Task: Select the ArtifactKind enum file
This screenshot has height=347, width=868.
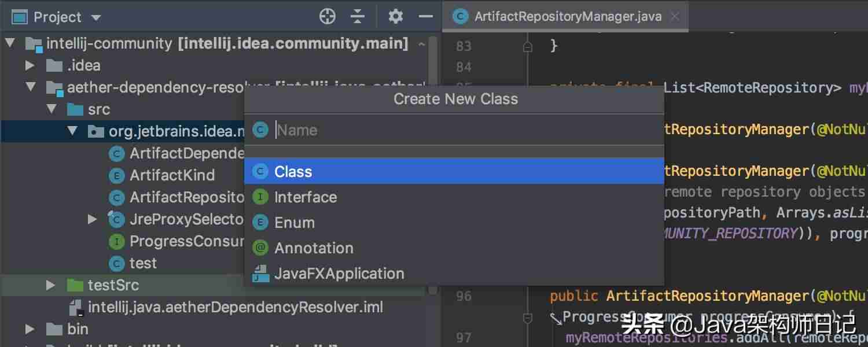Action: [172, 175]
